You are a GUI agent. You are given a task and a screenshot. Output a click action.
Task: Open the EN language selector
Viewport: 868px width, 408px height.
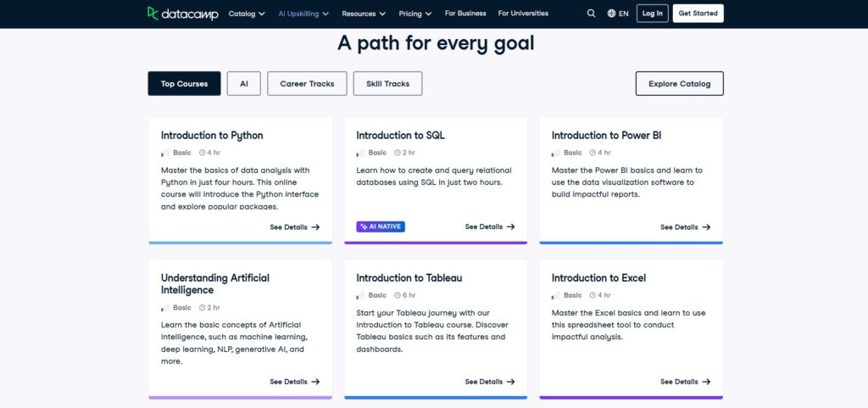pyautogui.click(x=618, y=14)
